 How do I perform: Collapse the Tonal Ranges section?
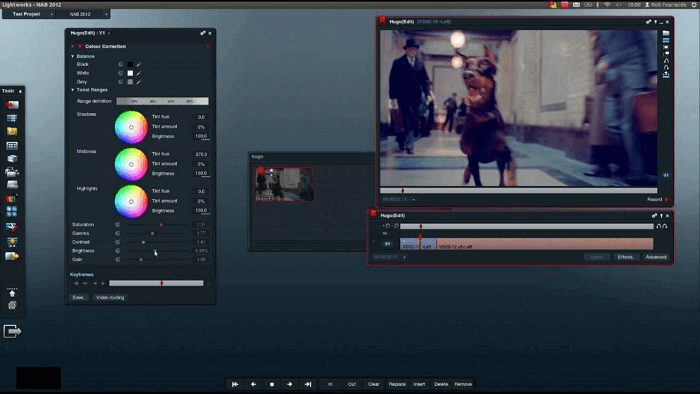[73, 90]
